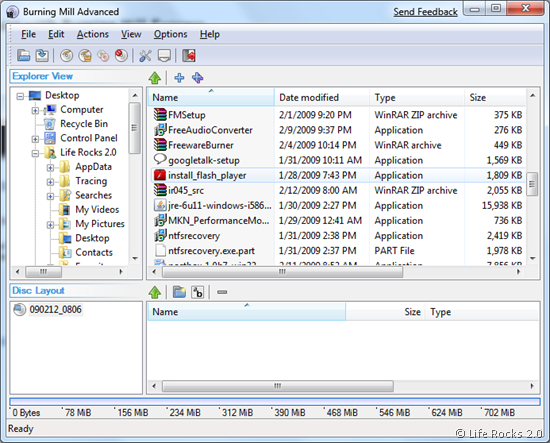The image size is (550, 443).
Task: Click the save project toolbar icon
Action: 42,55
